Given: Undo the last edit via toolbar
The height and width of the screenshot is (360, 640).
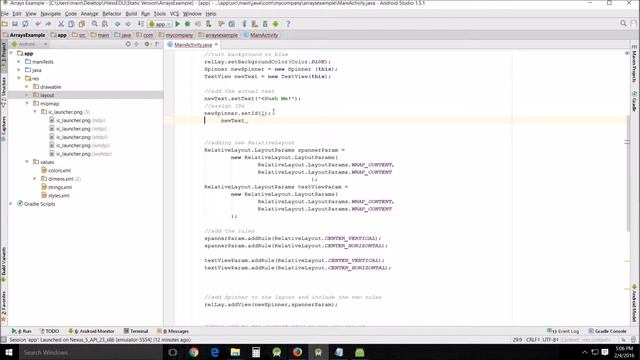Looking at the screenshot, I should tap(38, 24).
